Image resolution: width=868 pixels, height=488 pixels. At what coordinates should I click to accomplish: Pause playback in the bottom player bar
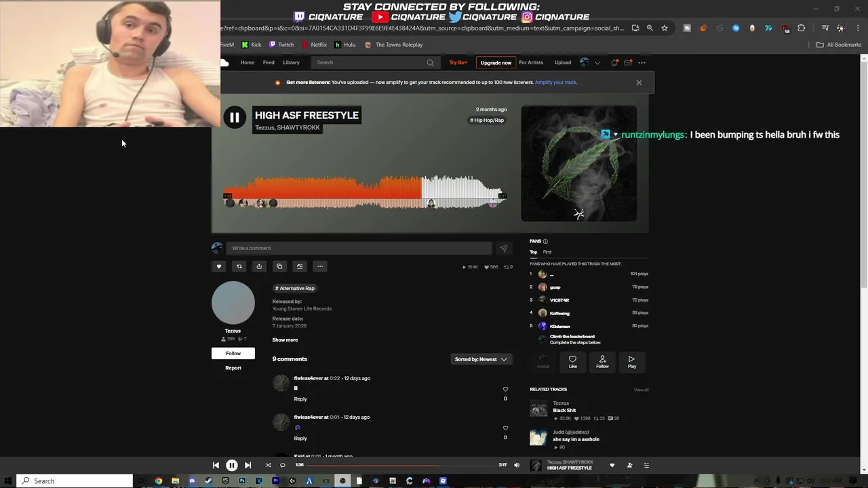click(x=231, y=465)
